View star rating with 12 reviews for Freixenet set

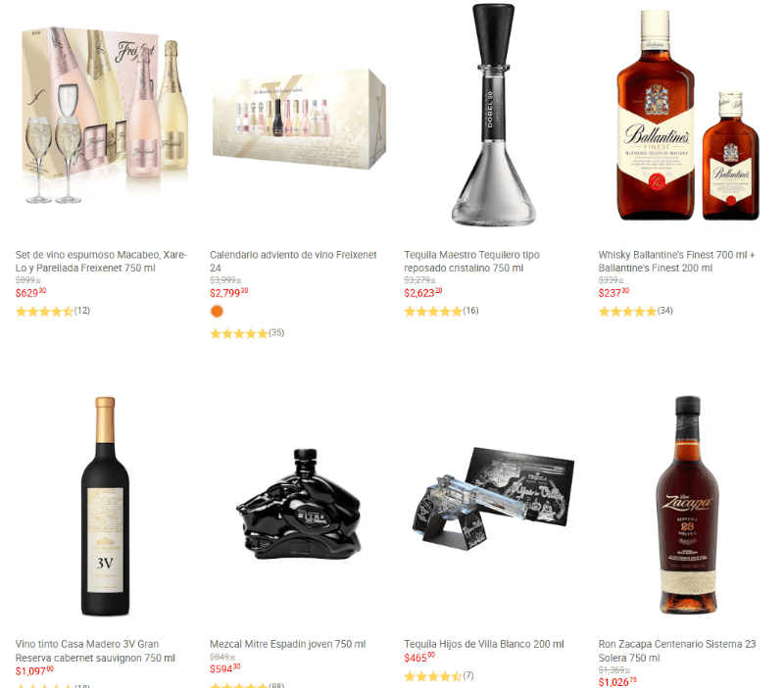pyautogui.click(x=53, y=312)
